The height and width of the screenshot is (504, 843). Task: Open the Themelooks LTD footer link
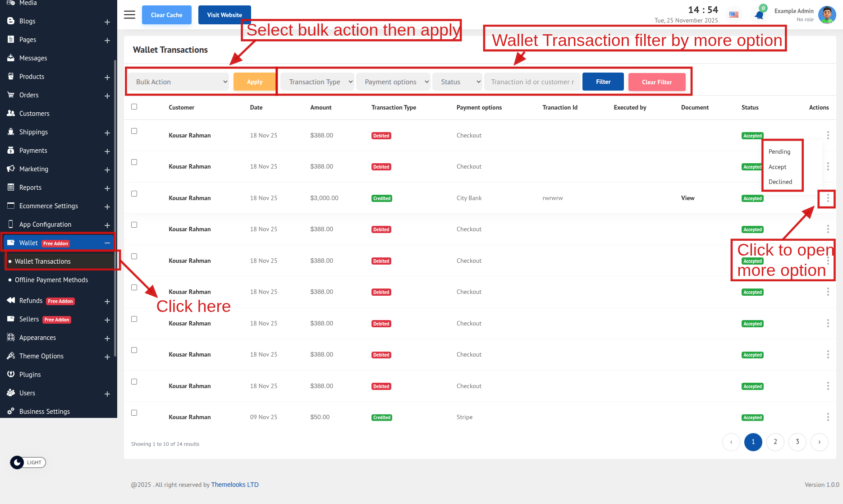[x=234, y=485]
